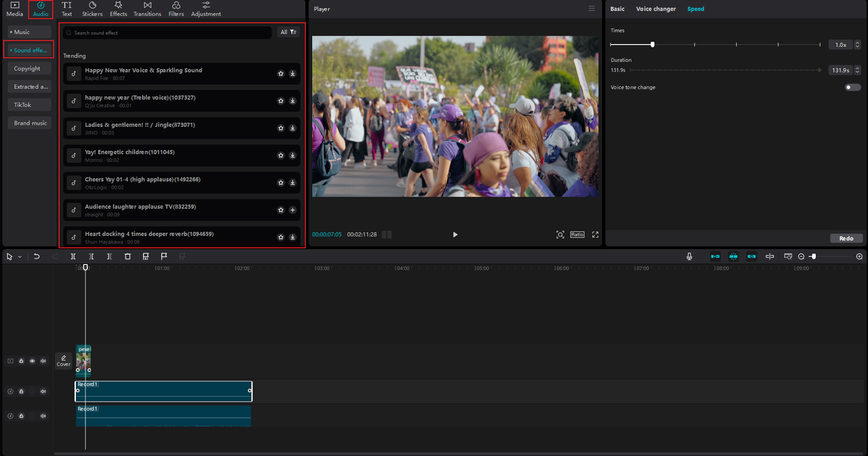The height and width of the screenshot is (456, 868).
Task: Split clip at playhead
Action: point(73,256)
